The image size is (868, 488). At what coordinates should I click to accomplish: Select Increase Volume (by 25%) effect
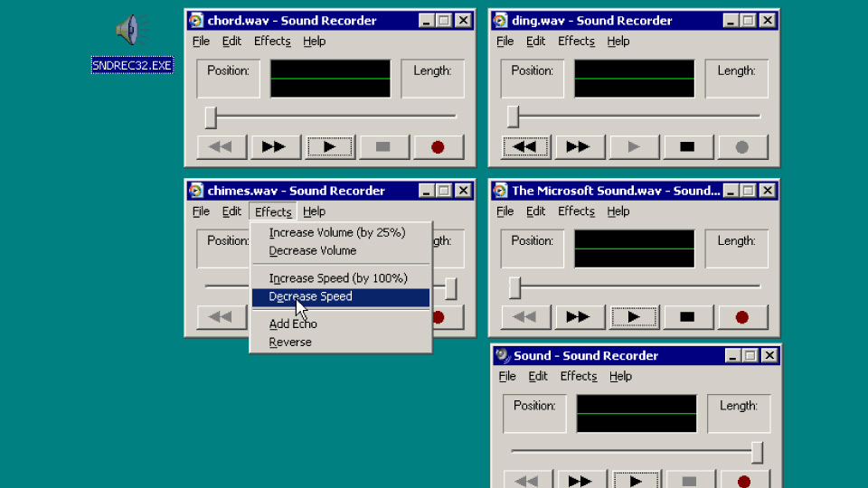click(341, 233)
